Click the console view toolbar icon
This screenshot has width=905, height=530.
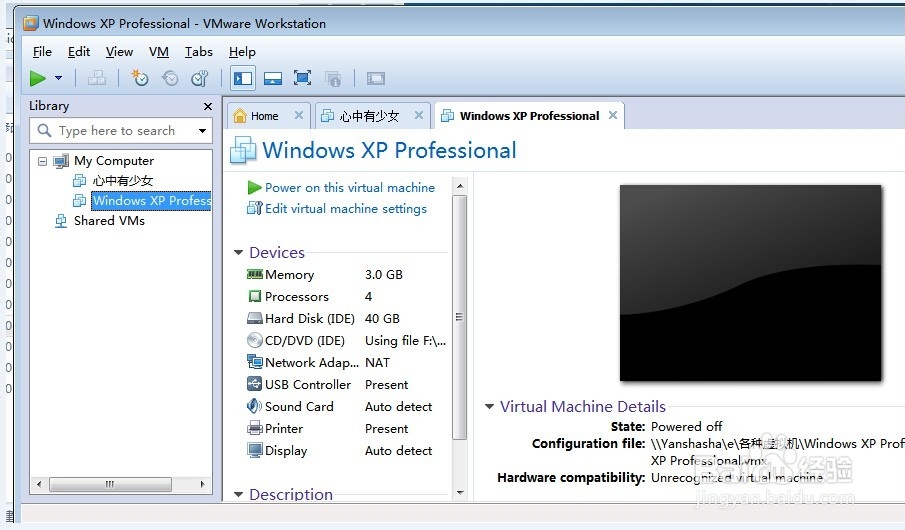376,78
